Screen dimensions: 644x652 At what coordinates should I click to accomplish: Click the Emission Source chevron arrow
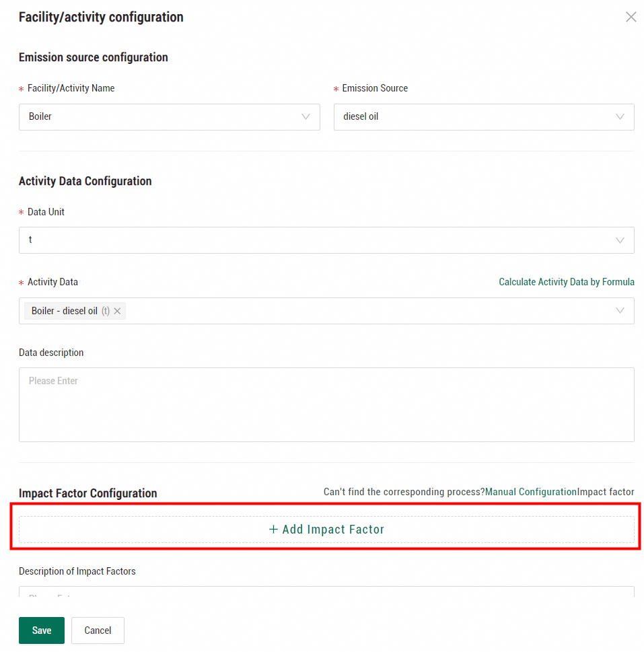point(620,117)
